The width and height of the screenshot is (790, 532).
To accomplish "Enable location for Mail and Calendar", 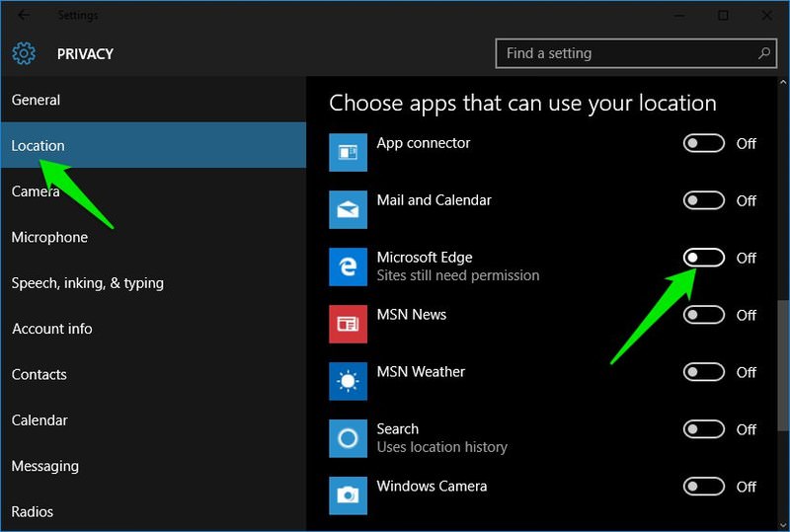I will pyautogui.click(x=703, y=200).
